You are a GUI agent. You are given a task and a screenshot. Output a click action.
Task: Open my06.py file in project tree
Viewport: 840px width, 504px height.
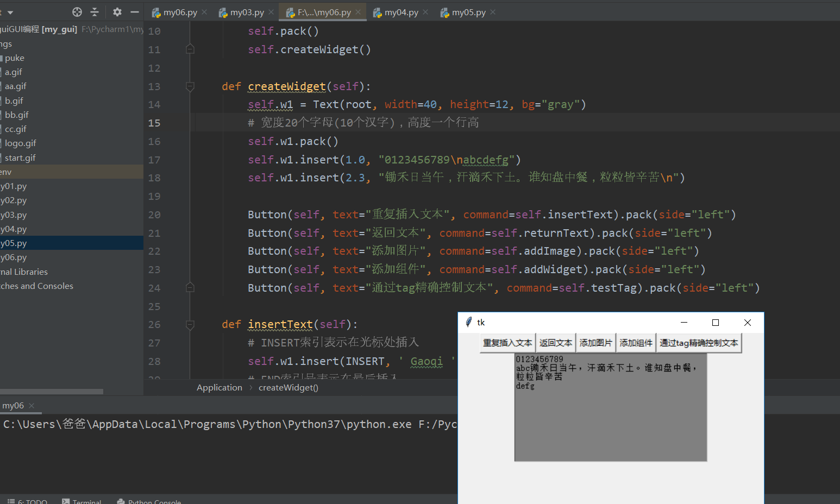[x=14, y=257]
